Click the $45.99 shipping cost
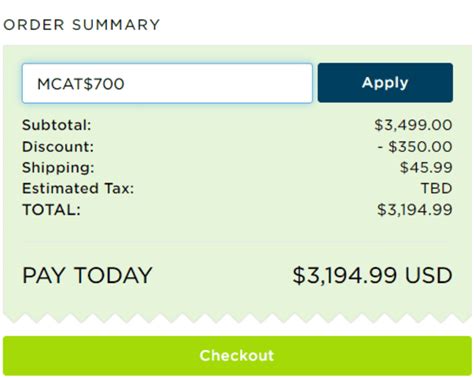 tap(426, 167)
